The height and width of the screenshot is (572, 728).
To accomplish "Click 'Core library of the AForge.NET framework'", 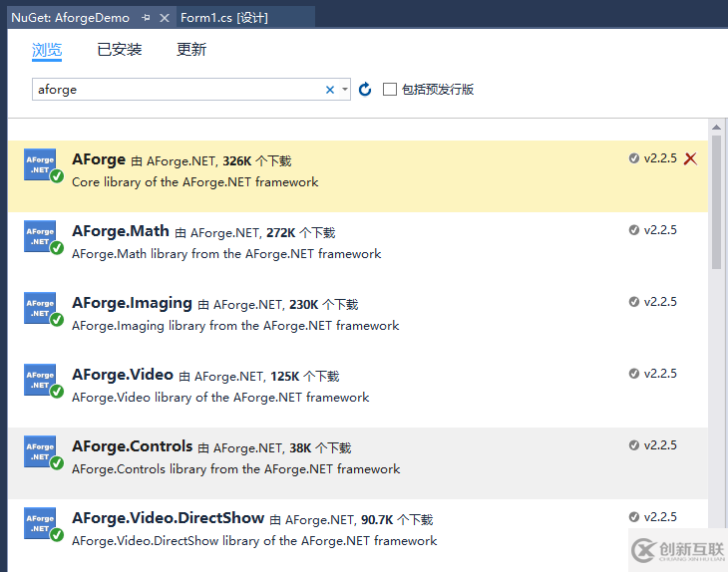I will tap(195, 181).
